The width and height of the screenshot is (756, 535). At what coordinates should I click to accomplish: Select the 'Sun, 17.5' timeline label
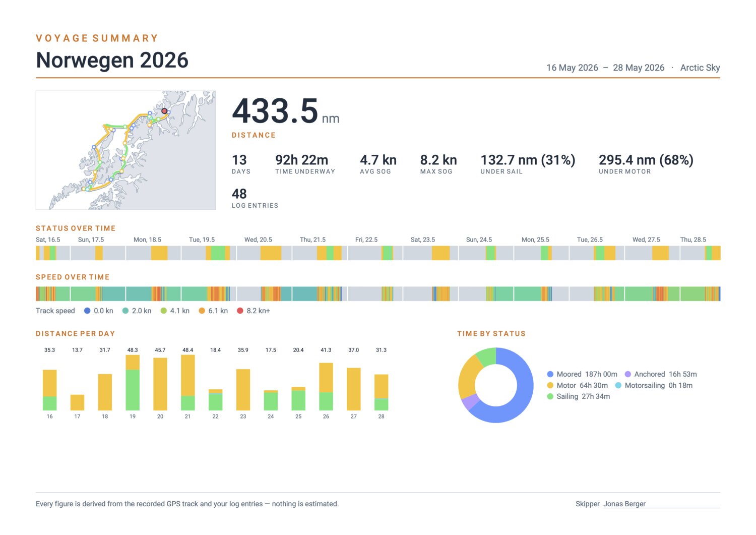(x=91, y=240)
